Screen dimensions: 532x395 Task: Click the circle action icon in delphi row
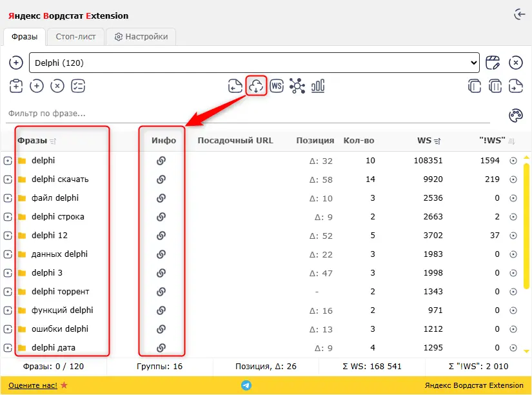[513, 161]
